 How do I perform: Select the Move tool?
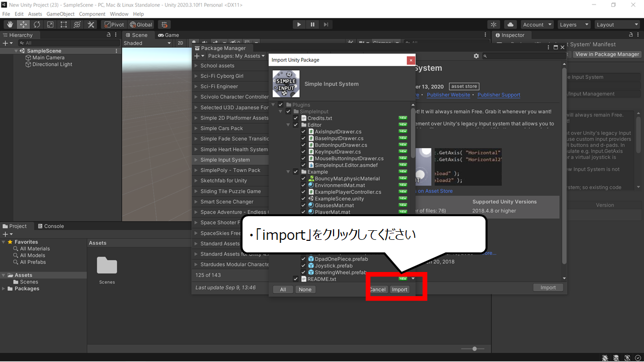click(x=23, y=24)
